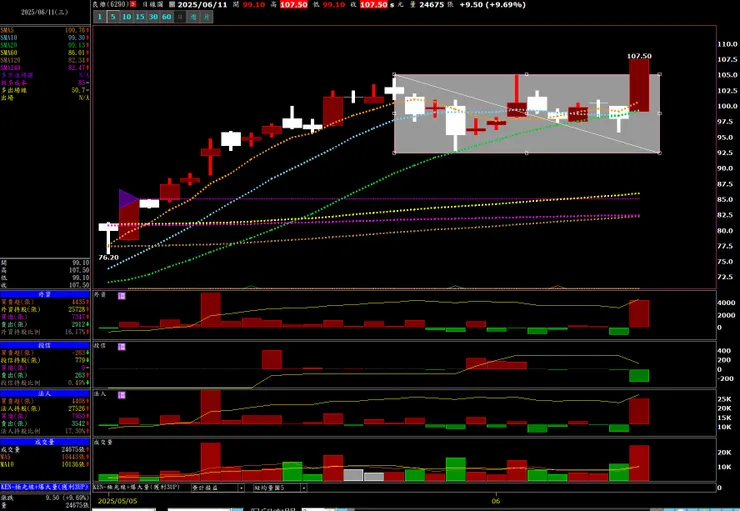
Task: Switch to the weekly (週) chart view
Action: coord(193,17)
